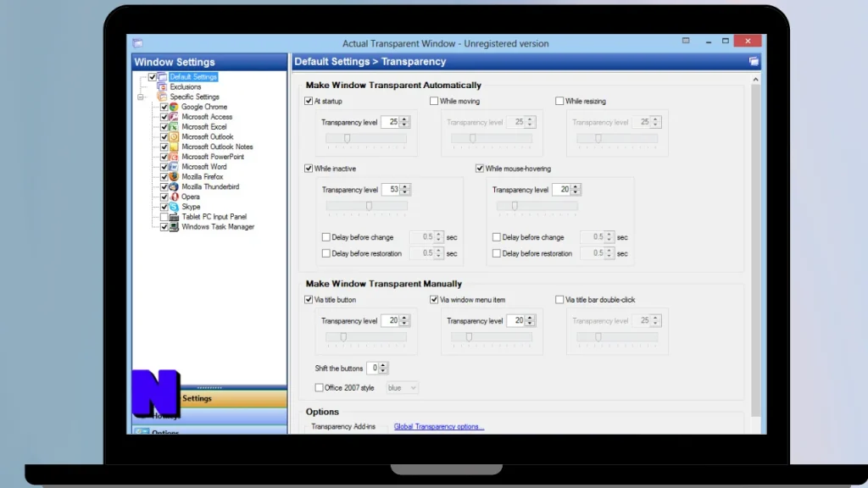Select Microsoft Excel tree item

click(204, 127)
